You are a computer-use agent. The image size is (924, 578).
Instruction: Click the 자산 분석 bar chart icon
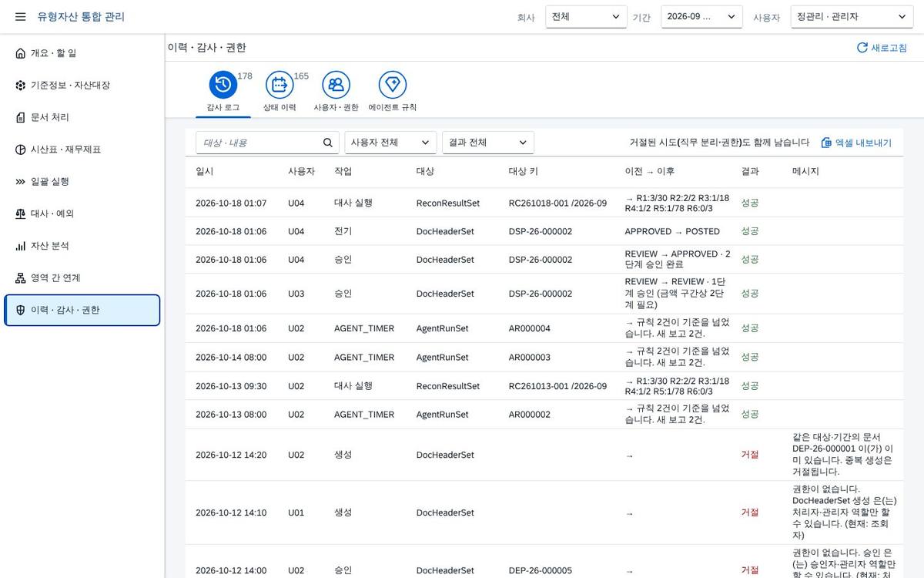click(21, 246)
